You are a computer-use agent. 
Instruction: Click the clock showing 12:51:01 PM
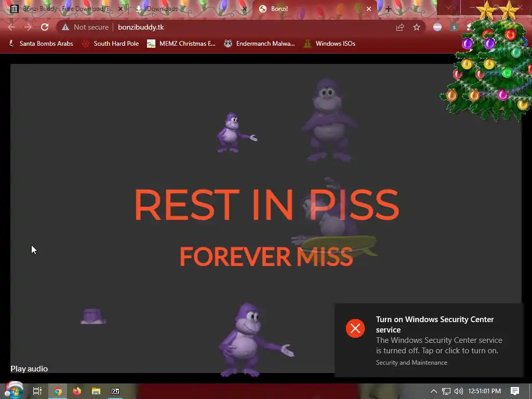click(485, 391)
